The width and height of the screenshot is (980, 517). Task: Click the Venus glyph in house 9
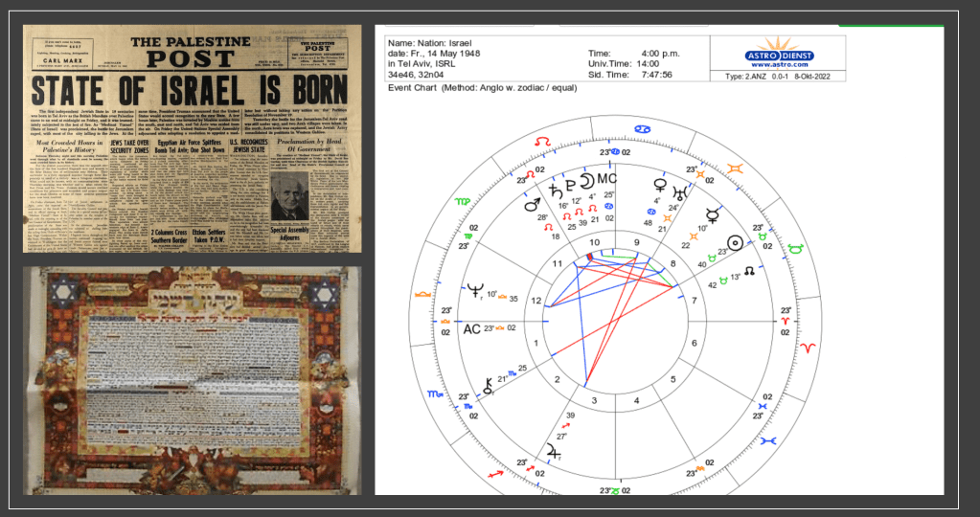pos(660,185)
